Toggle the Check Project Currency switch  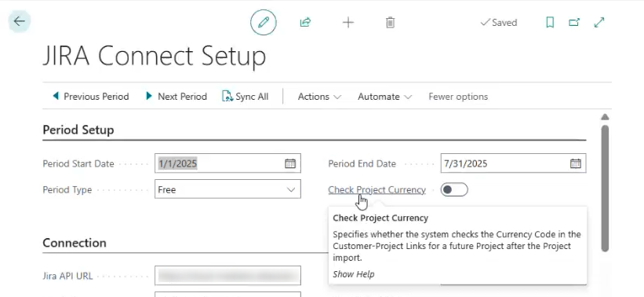tap(454, 189)
